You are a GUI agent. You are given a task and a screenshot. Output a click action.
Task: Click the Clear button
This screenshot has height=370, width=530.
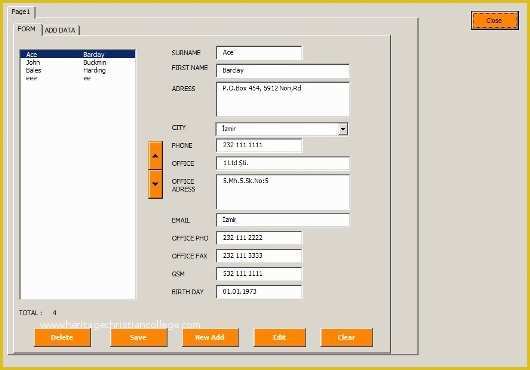tap(346, 338)
